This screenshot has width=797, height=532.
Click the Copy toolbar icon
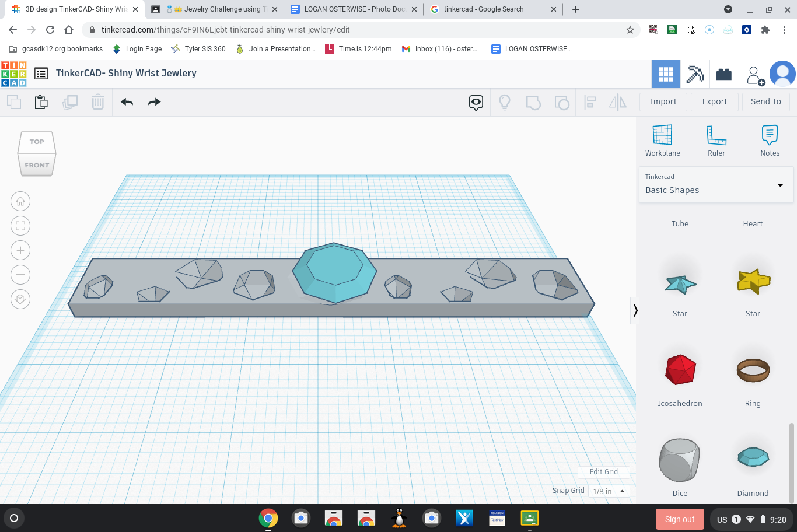[x=14, y=102]
